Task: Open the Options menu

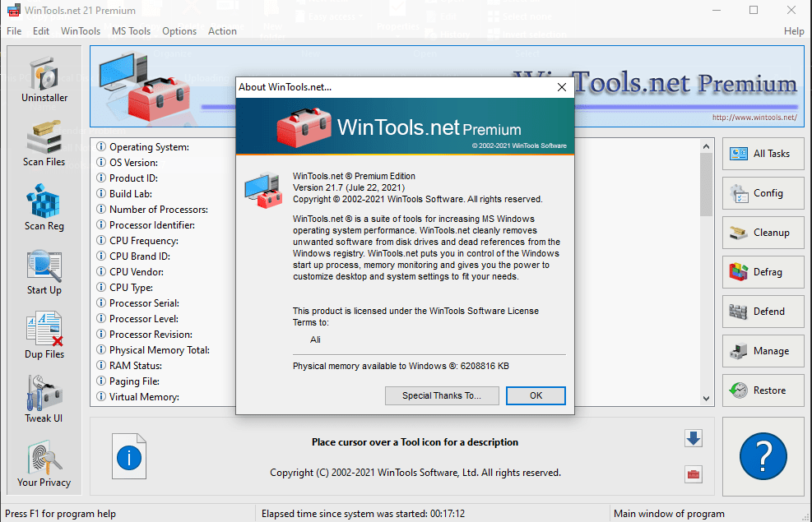Action: [x=179, y=31]
